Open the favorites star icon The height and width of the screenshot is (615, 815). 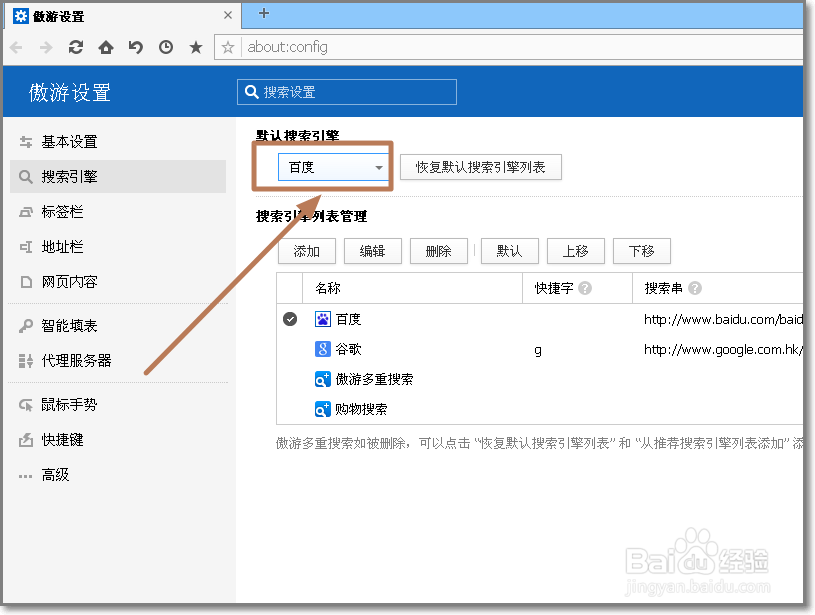(x=196, y=47)
